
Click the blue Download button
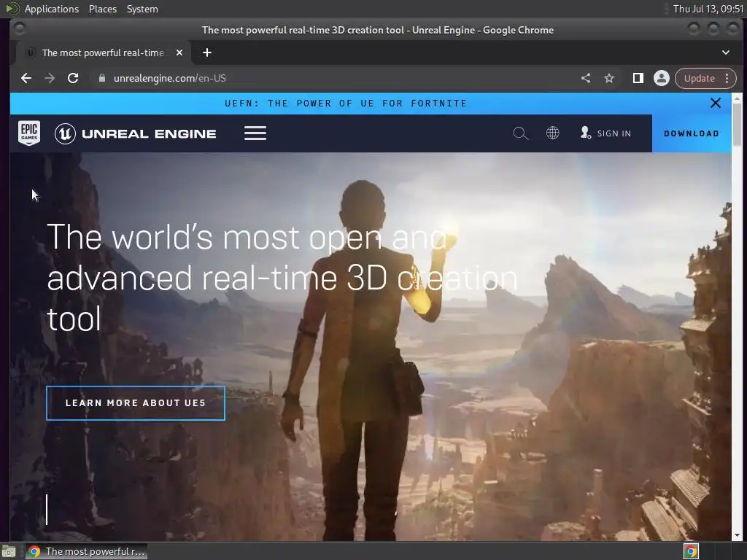(692, 133)
